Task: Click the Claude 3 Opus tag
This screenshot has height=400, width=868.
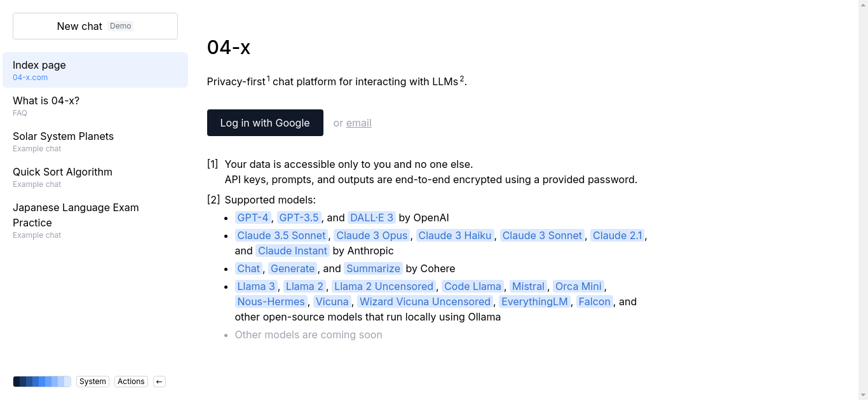Action: click(372, 235)
